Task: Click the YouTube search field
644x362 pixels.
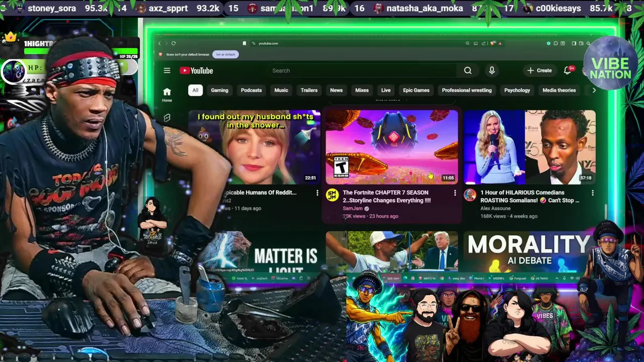Action: pyautogui.click(x=362, y=70)
